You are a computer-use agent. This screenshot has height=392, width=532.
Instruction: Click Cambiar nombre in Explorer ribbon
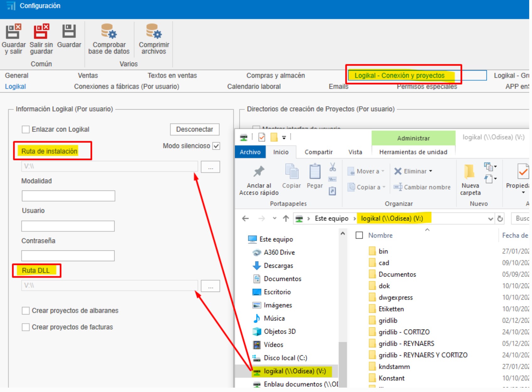pos(422,188)
